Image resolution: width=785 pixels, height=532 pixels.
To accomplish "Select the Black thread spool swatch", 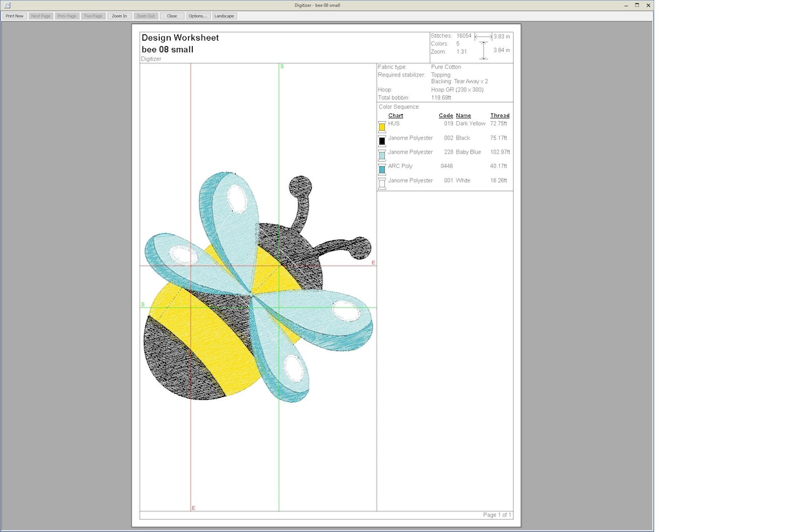I will (382, 140).
